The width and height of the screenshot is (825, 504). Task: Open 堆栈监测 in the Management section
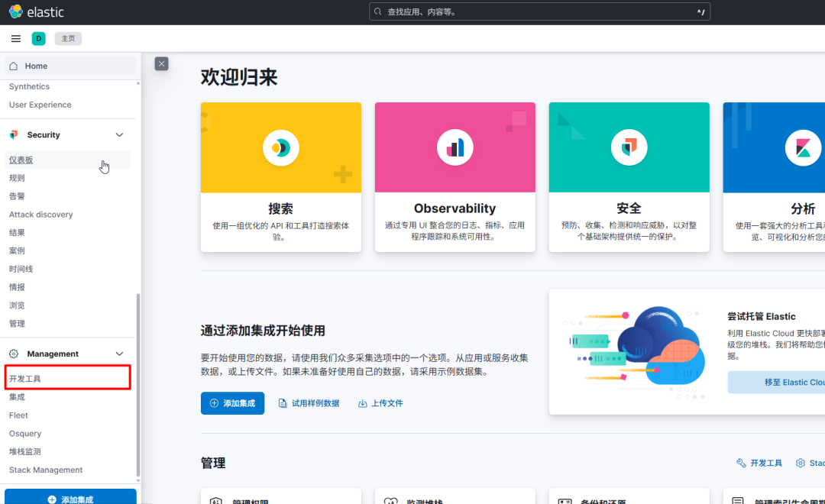pyautogui.click(x=24, y=451)
